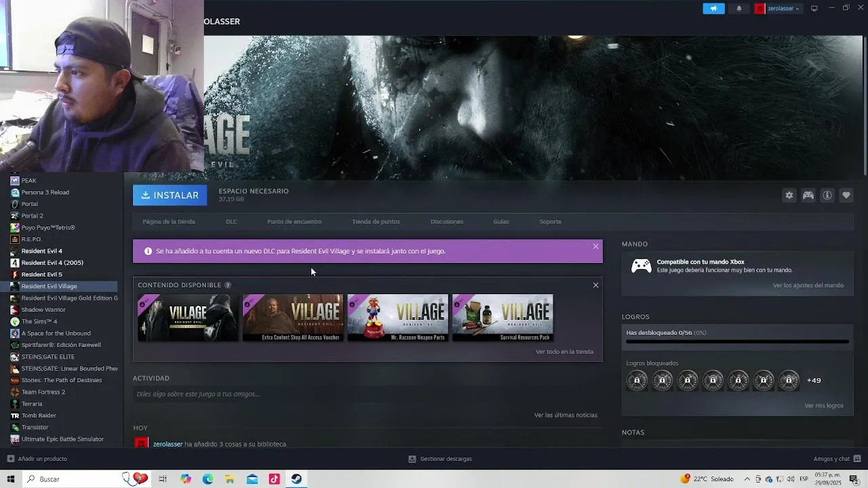Open Amigos y chat

coord(837,459)
